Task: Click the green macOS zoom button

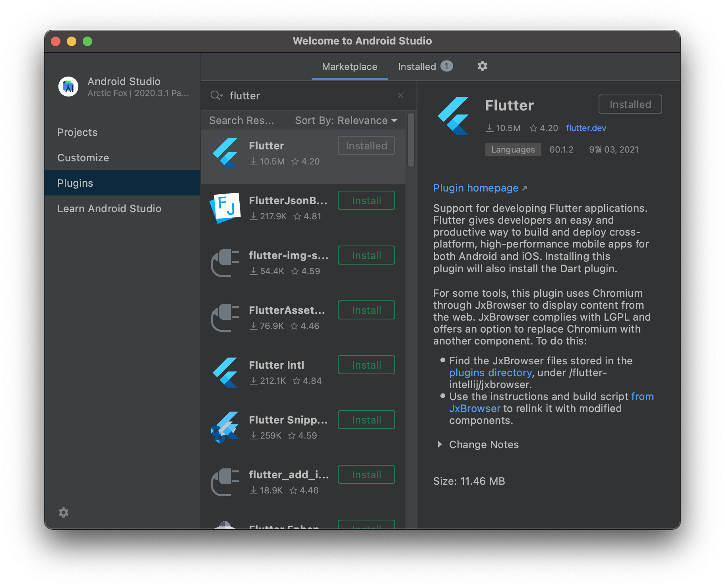Action: pos(87,41)
